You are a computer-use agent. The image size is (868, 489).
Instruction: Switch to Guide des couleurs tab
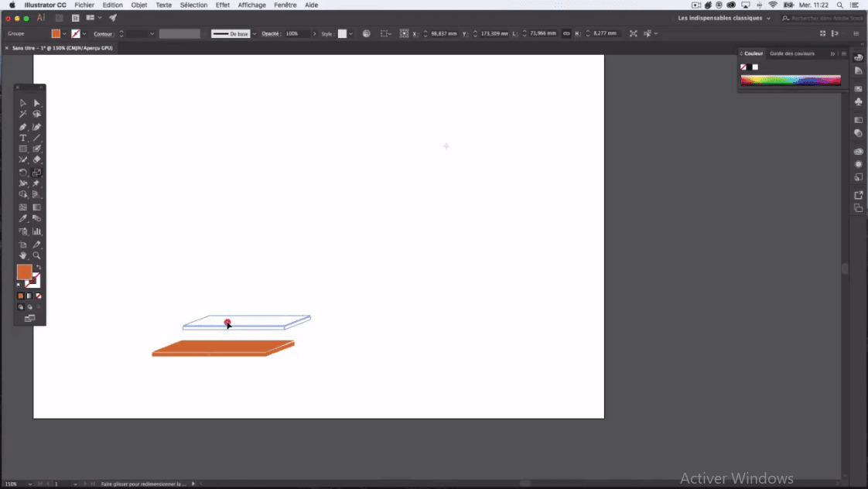click(x=792, y=53)
